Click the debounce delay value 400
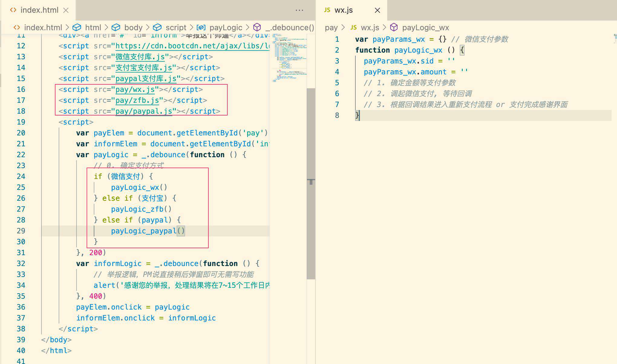 (96, 296)
